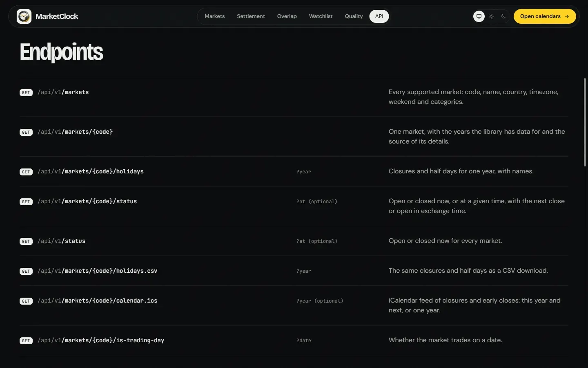Go to the Overlap page

point(287,16)
